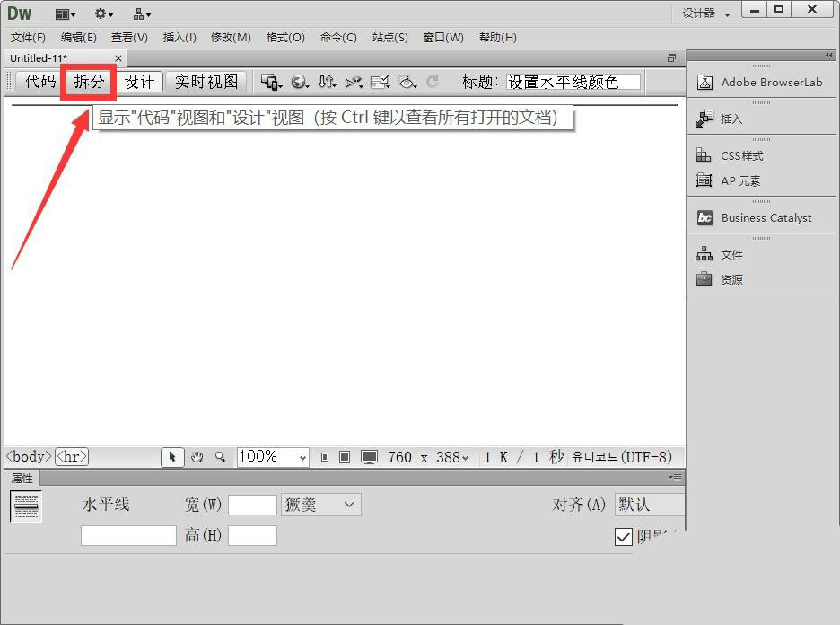
Task: Open the 文件 panel on the right
Action: [731, 253]
